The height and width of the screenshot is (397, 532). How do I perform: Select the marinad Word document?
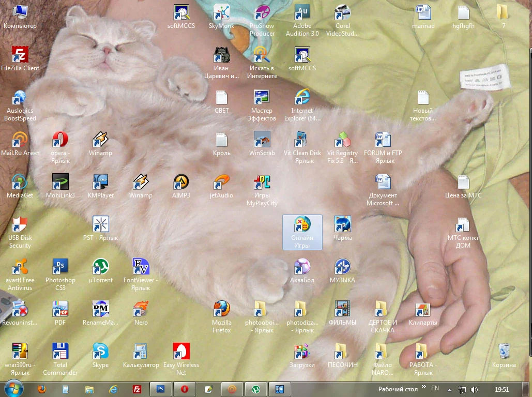tap(423, 17)
